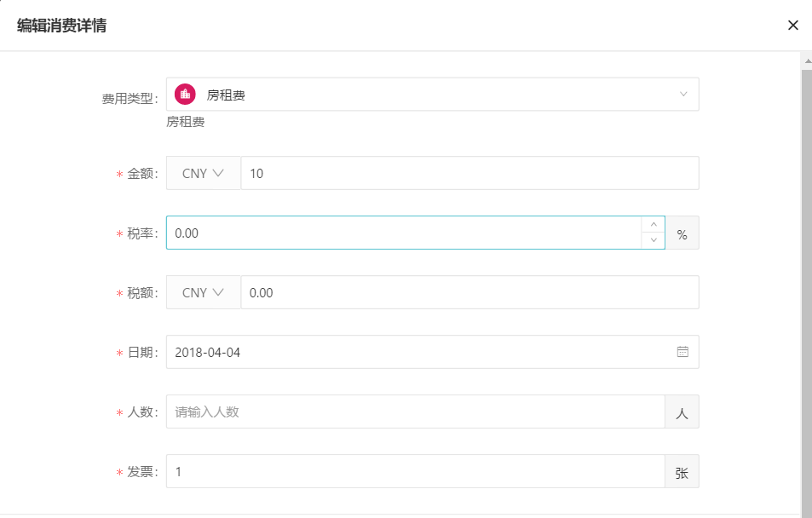The image size is (812, 518).
Task: Select the 房租费 expense type box
Action: [432, 95]
